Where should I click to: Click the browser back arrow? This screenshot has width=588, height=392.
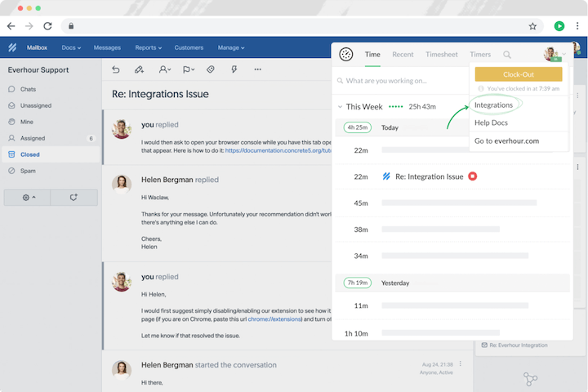11,26
